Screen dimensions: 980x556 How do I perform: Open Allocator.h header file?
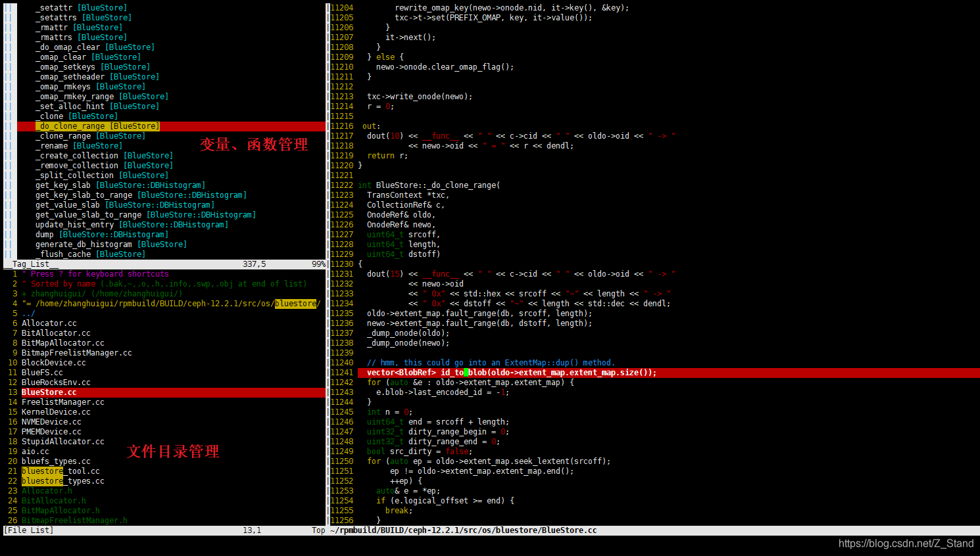point(47,491)
